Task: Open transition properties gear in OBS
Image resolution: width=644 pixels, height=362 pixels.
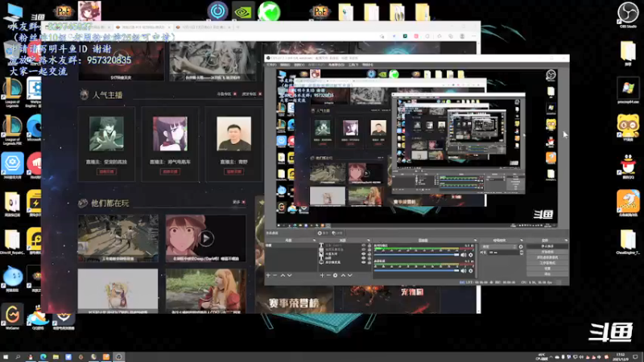Action: [x=521, y=247]
